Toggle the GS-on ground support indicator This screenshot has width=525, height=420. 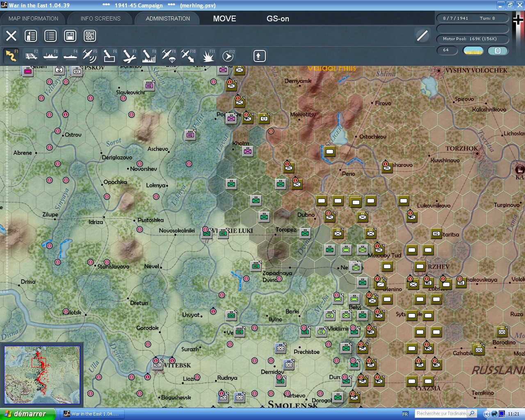pyautogui.click(x=278, y=18)
